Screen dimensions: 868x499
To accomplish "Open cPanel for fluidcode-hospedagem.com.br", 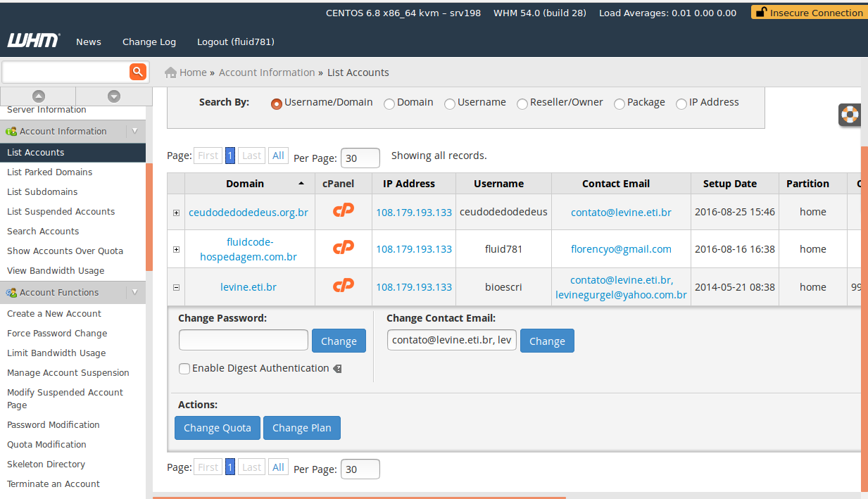I will click(x=344, y=247).
